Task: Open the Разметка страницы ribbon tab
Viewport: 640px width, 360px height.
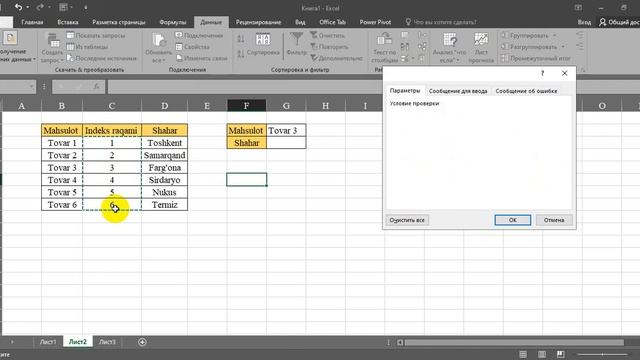Action: [x=118, y=22]
